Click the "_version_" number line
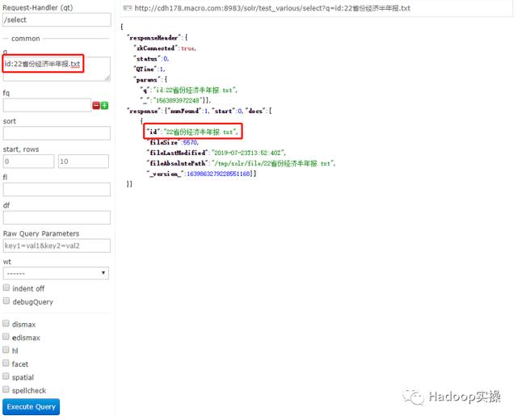 (x=201, y=174)
